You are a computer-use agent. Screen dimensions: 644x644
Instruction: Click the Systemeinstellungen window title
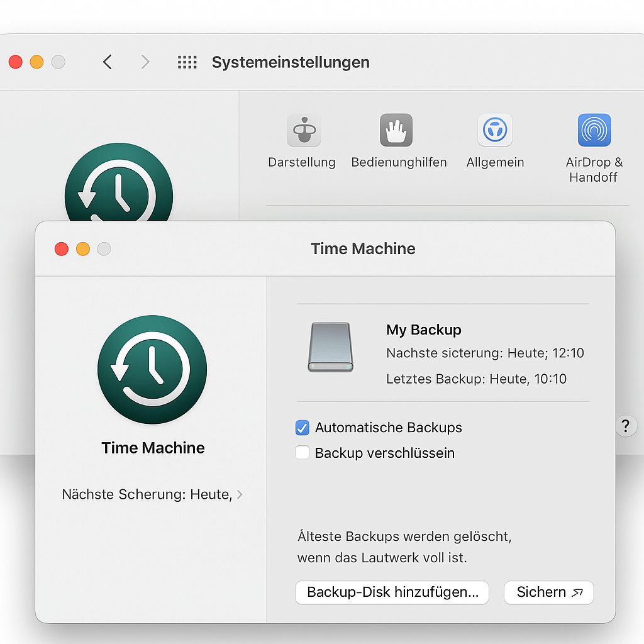click(x=291, y=62)
